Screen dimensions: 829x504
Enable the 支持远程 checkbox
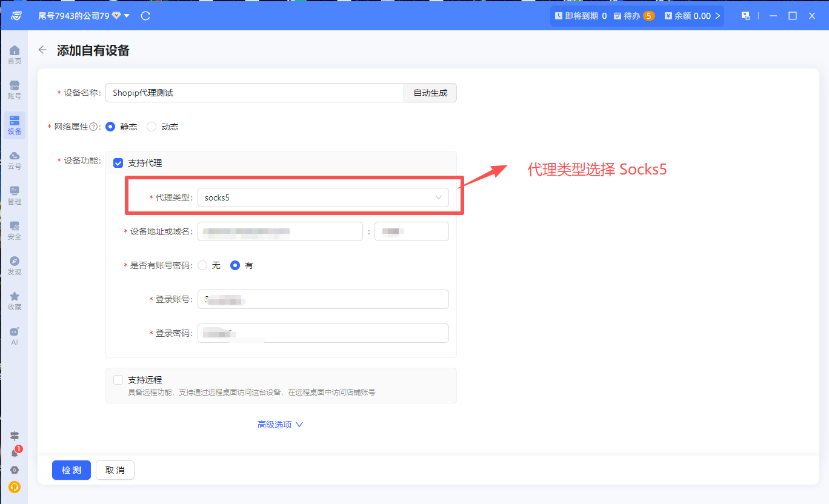point(118,380)
